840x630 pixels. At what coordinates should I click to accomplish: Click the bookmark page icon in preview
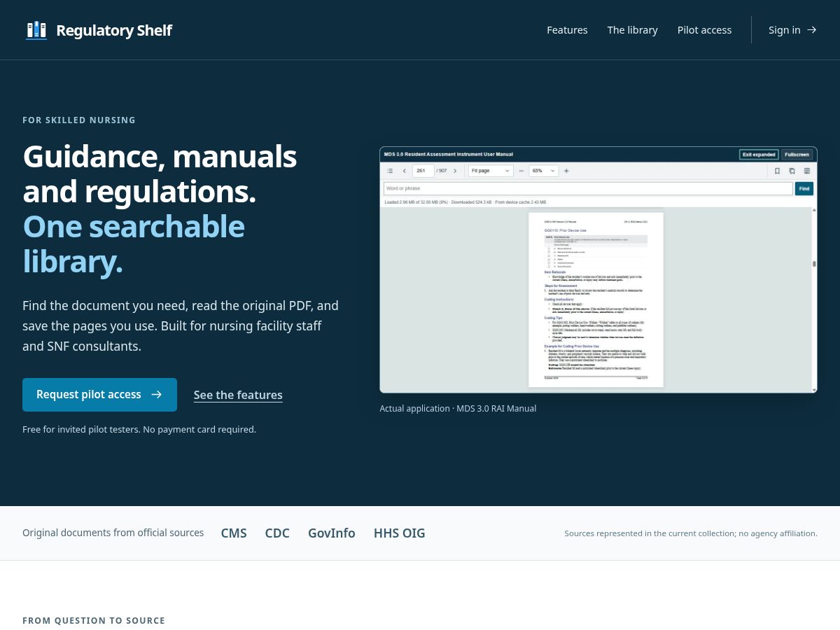(777, 171)
